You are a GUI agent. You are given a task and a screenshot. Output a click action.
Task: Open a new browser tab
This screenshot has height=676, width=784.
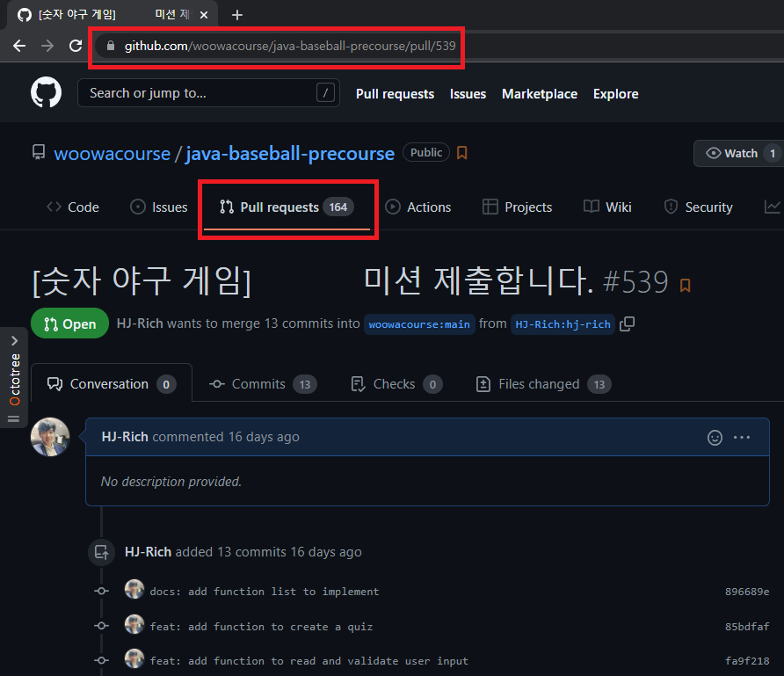tap(237, 15)
